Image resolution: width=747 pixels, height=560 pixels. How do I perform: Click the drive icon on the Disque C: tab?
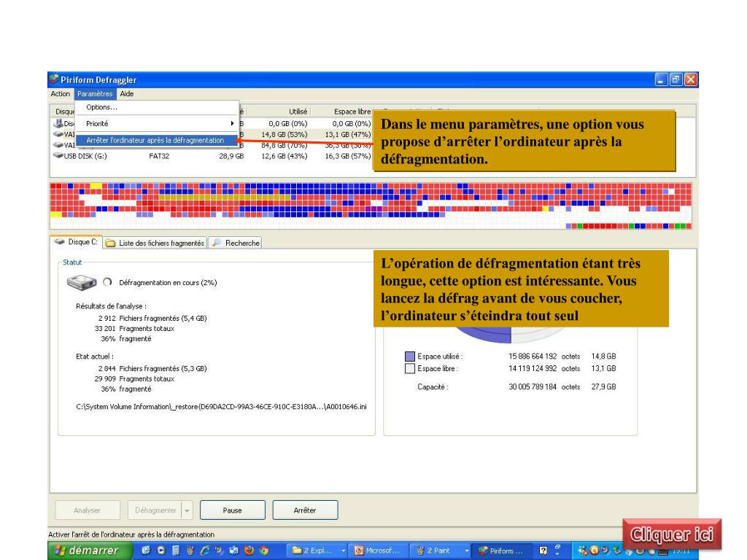click(60, 242)
